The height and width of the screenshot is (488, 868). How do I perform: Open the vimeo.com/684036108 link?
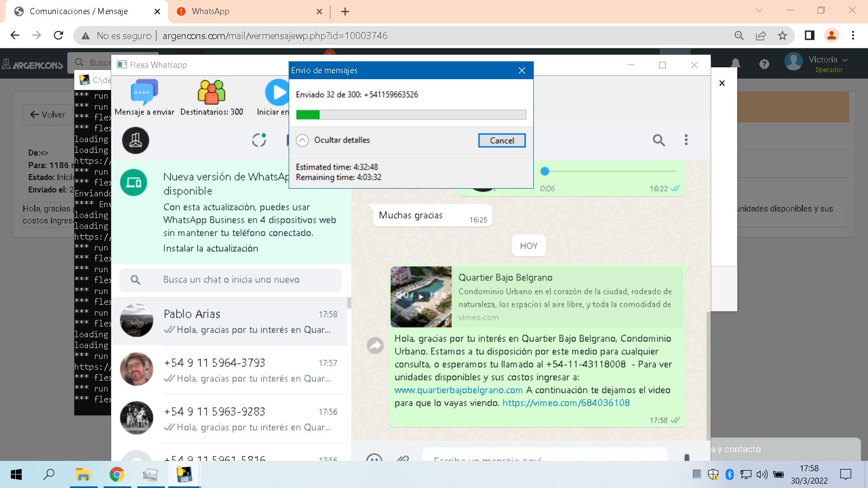pos(566,403)
